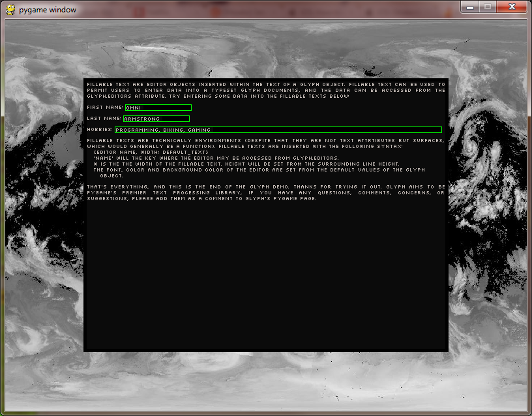Click the 'First Name:' label

(x=104, y=108)
